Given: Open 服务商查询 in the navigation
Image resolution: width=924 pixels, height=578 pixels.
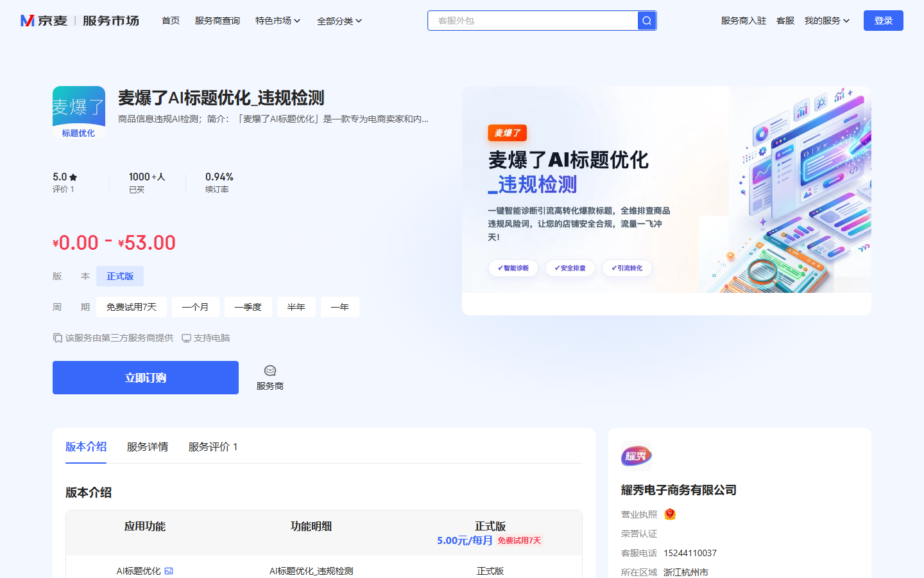Looking at the screenshot, I should click(218, 21).
